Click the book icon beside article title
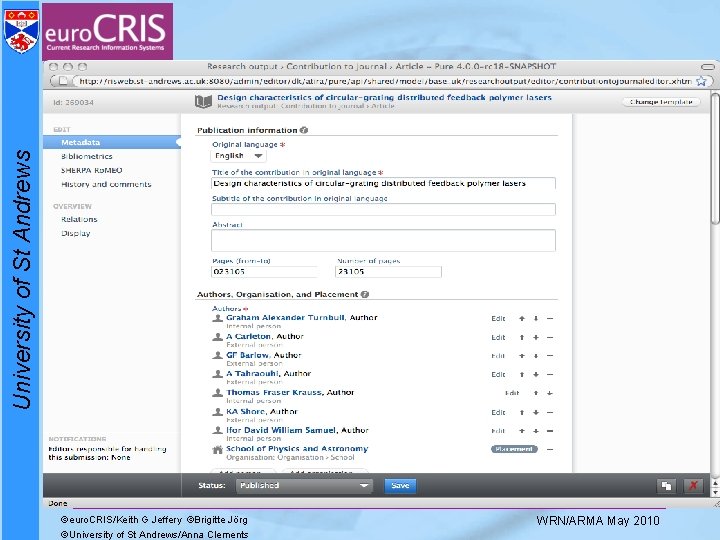This screenshot has width=720, height=540. pos(203,101)
